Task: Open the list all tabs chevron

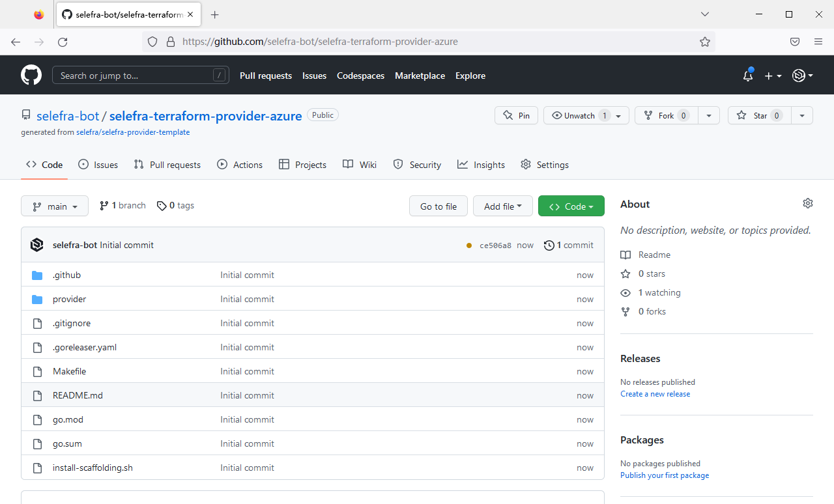Action: (x=705, y=14)
